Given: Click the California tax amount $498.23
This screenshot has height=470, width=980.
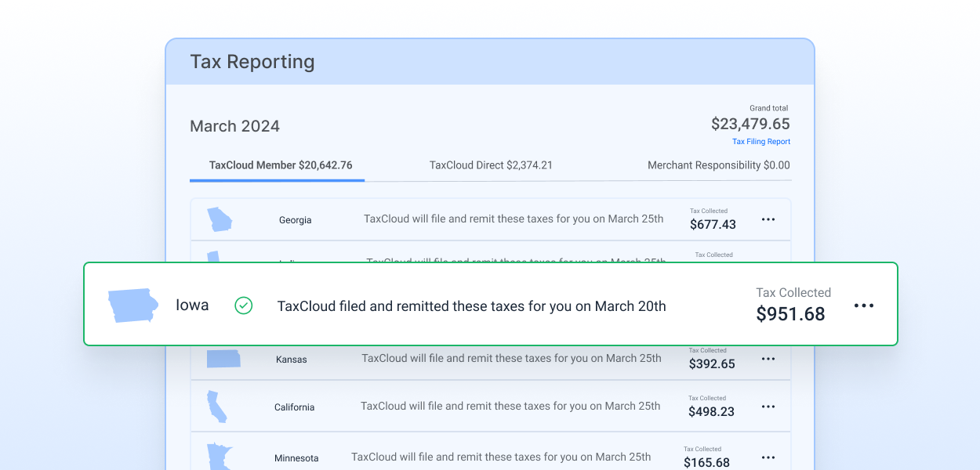Looking at the screenshot, I should point(711,412).
